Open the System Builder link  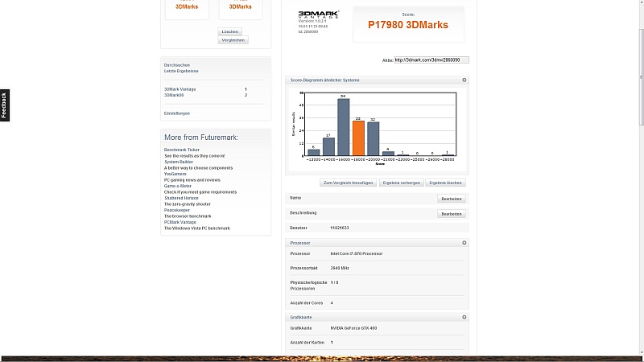(x=179, y=162)
